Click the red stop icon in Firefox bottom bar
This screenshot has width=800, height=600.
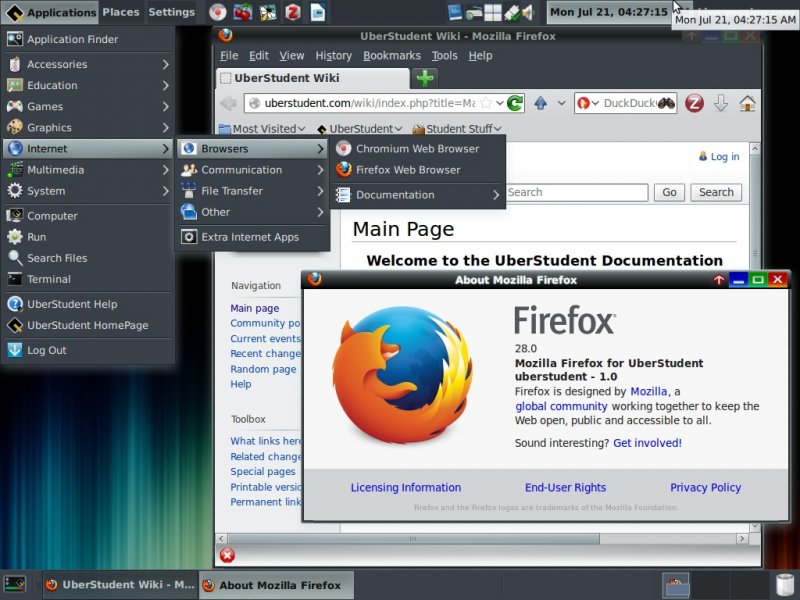point(227,555)
